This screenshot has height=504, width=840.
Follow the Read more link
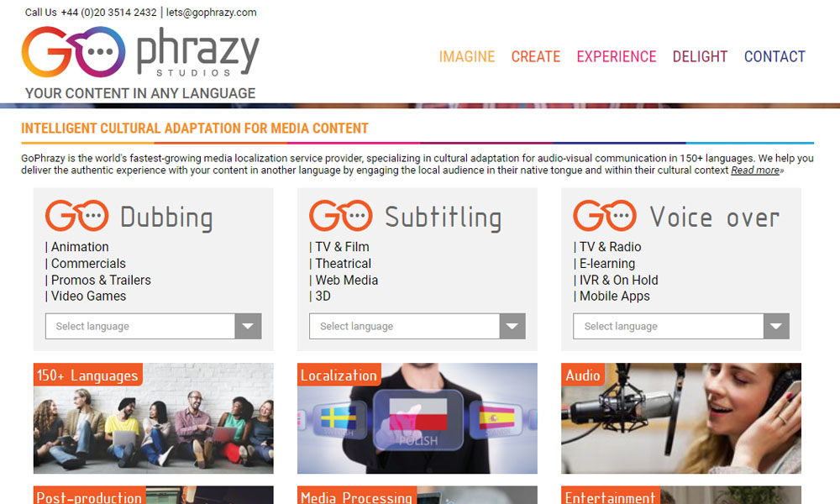[755, 171]
